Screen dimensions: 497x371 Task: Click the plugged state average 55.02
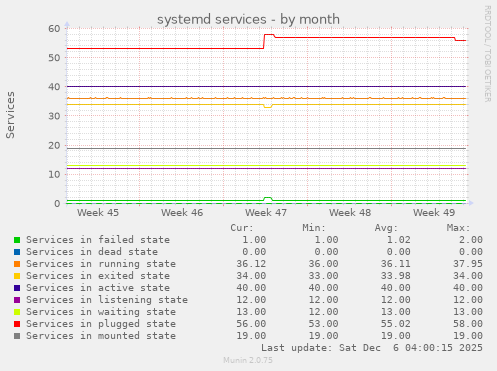point(396,324)
